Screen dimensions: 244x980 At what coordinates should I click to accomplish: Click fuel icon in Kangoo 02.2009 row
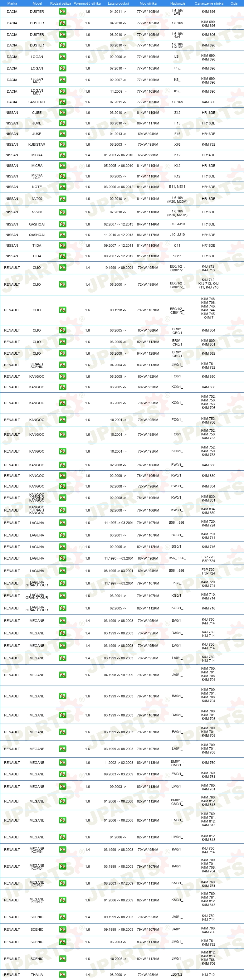point(62,476)
